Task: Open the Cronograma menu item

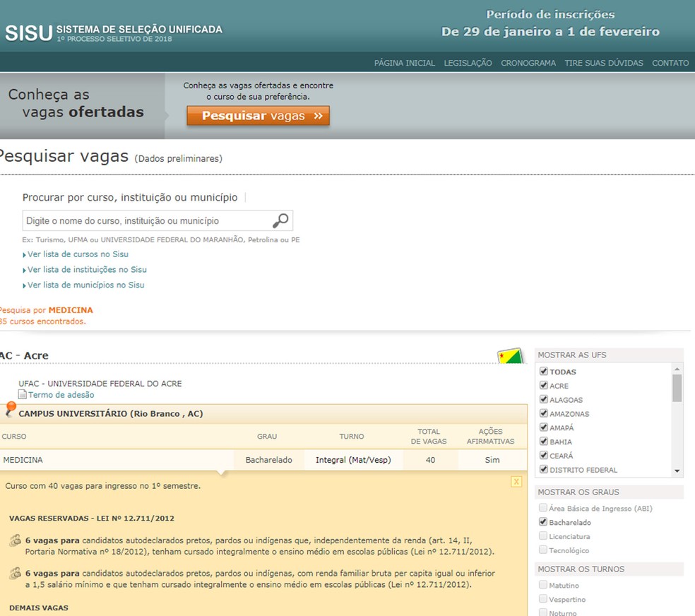Action: (x=528, y=63)
